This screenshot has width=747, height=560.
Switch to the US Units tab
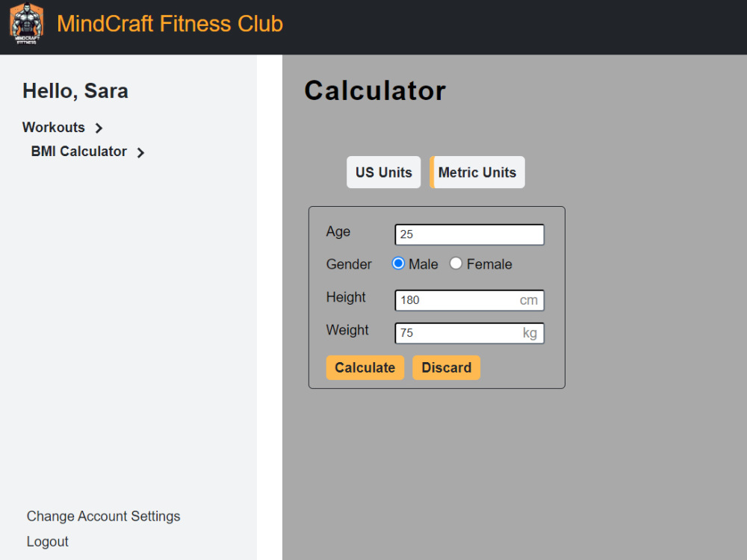tap(383, 172)
